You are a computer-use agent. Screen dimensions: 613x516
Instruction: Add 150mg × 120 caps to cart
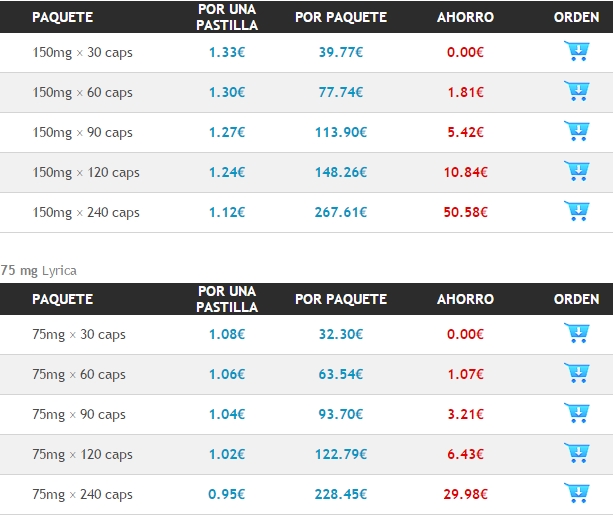(x=577, y=171)
